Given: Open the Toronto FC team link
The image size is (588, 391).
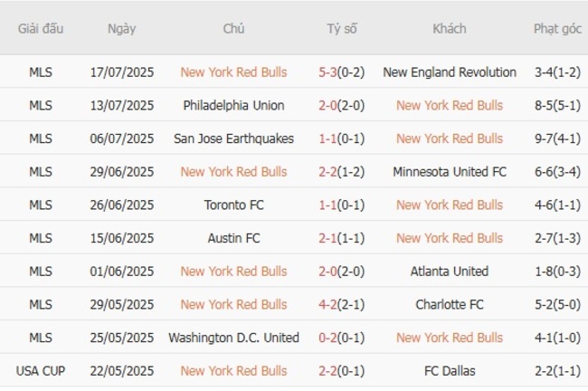Looking at the screenshot, I should 233,205.
